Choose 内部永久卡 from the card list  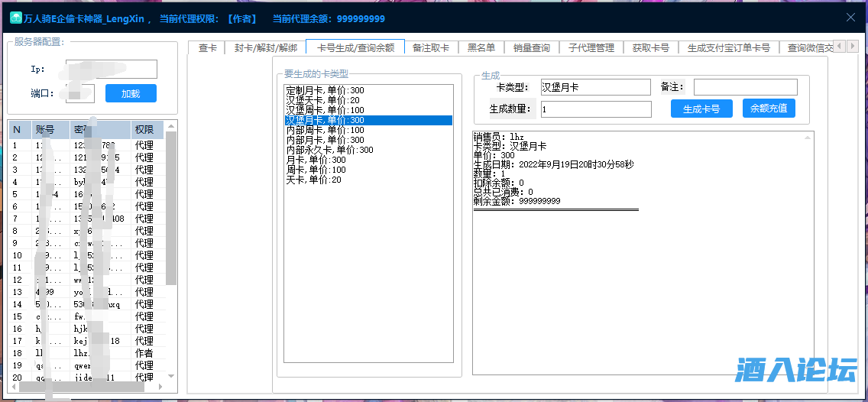(x=329, y=151)
